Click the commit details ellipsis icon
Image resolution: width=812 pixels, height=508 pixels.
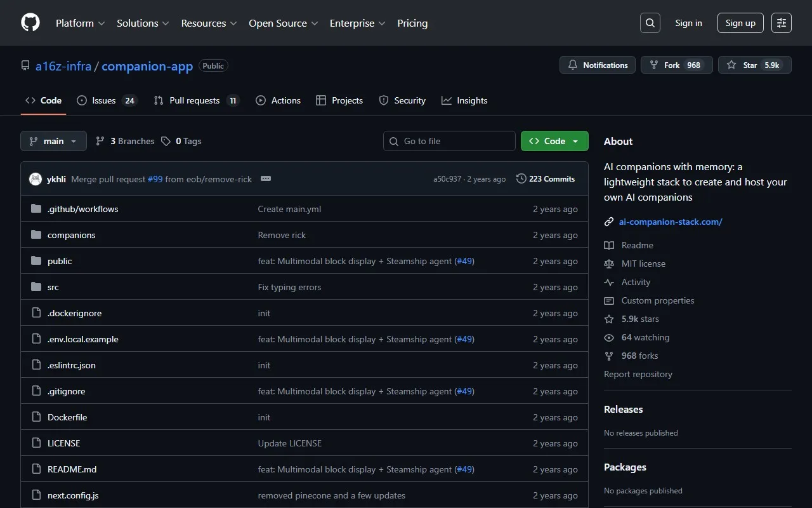click(x=266, y=179)
